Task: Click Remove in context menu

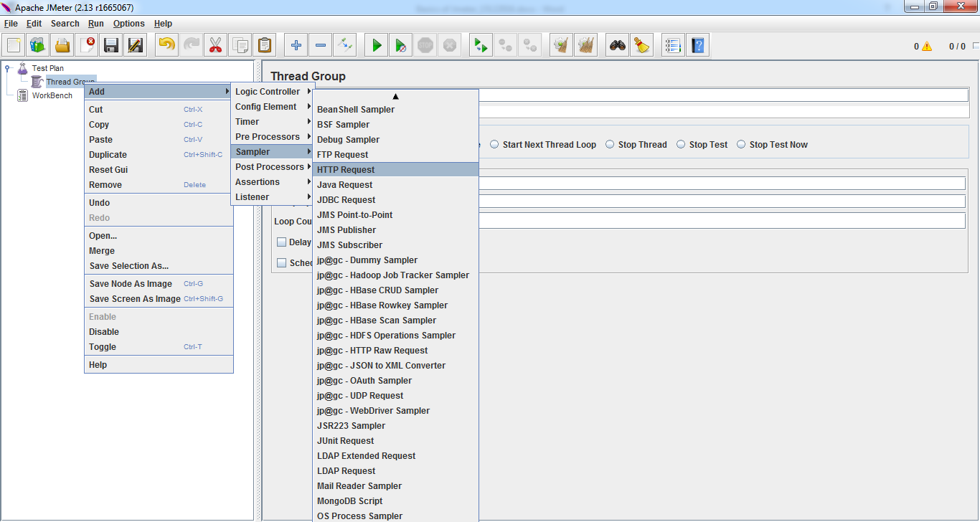Action: pos(159,185)
